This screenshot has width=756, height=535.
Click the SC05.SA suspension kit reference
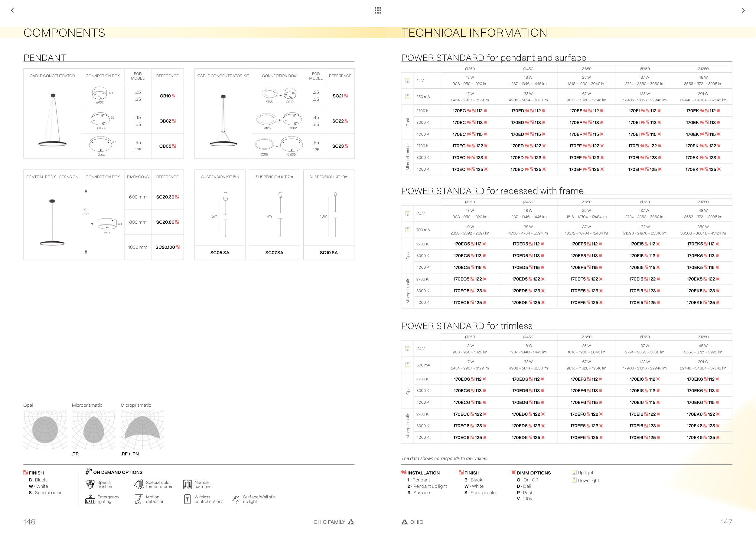[x=220, y=253]
